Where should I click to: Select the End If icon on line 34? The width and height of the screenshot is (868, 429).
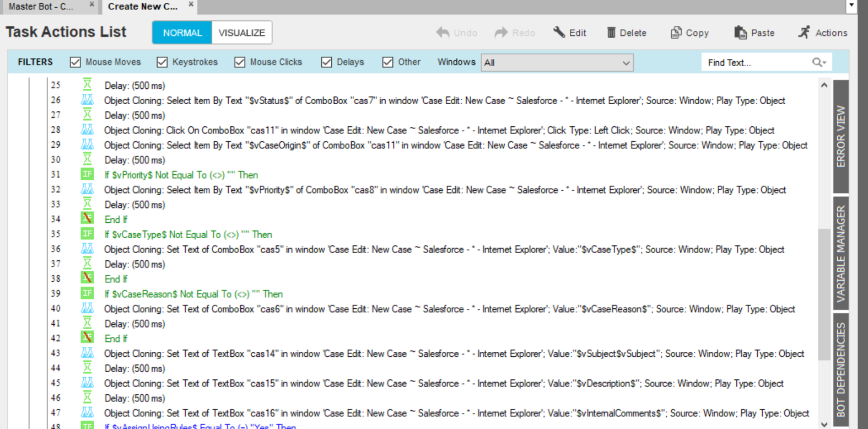[x=87, y=219]
